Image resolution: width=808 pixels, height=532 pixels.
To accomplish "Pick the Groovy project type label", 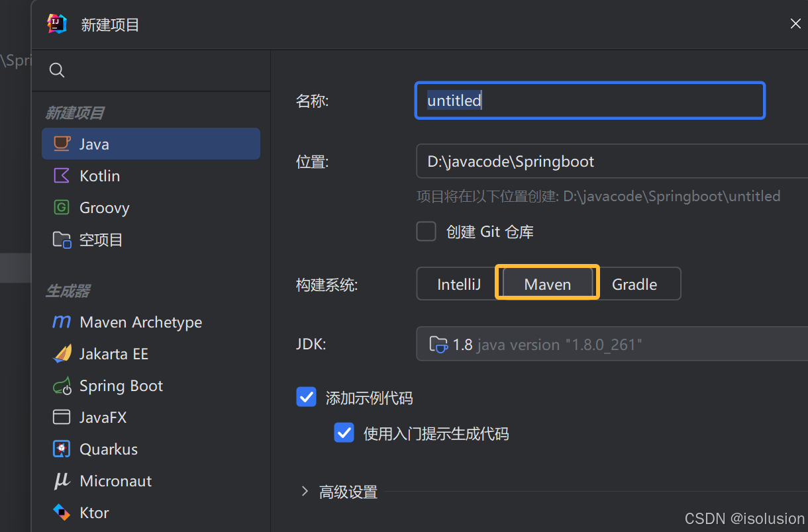I will (105, 208).
